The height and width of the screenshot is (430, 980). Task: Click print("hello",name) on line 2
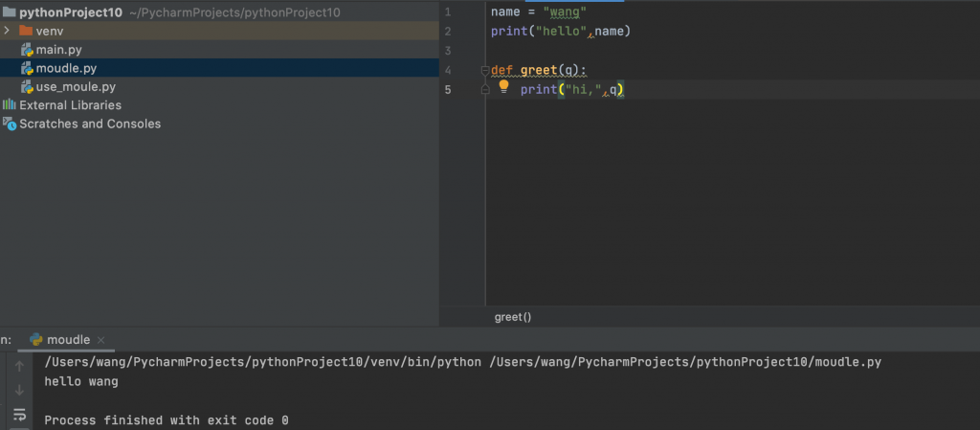point(561,31)
